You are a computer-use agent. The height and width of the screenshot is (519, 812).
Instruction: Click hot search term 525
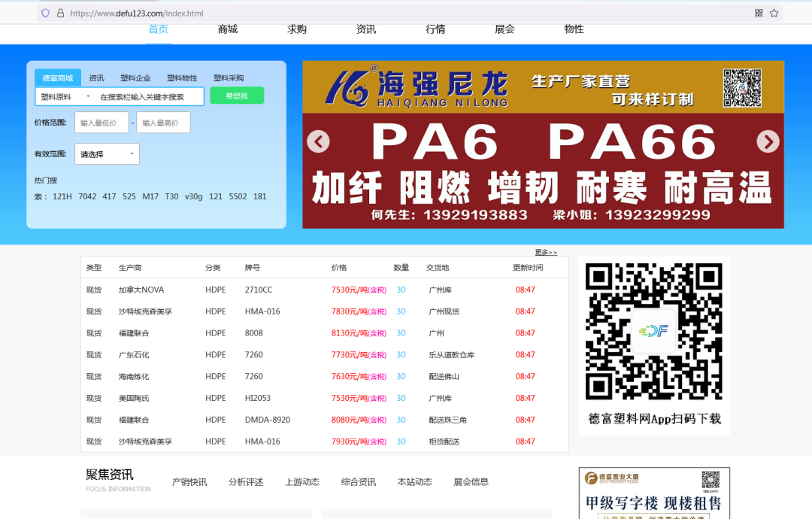(129, 197)
